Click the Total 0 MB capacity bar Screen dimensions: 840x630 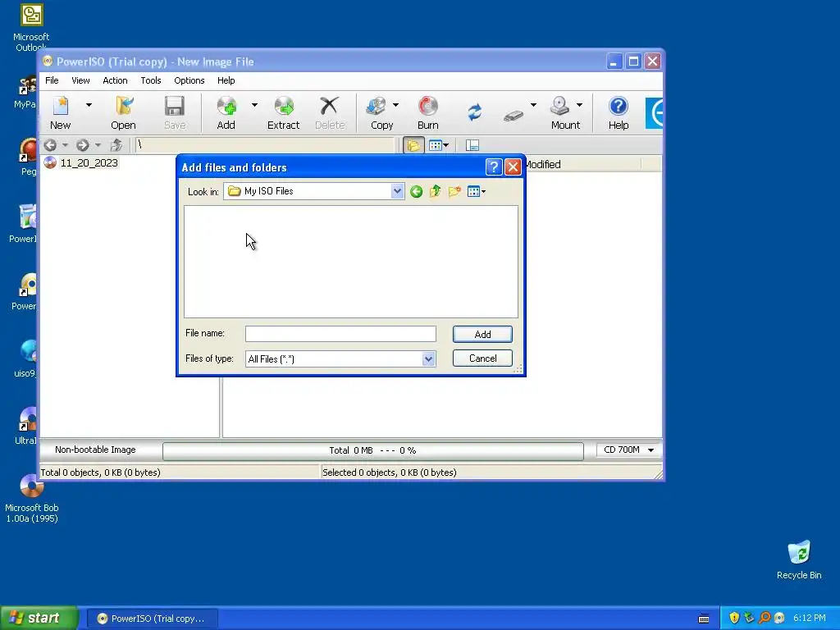[x=373, y=450]
